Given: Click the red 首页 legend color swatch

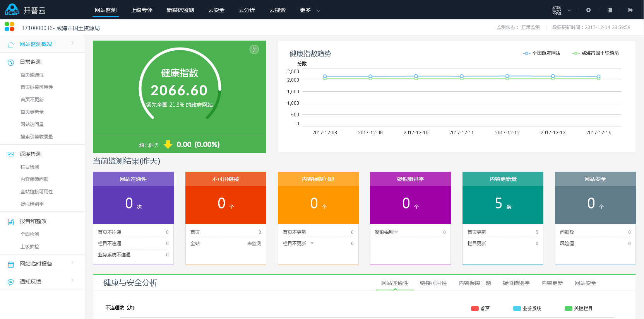Looking at the screenshot, I should pos(475,309).
